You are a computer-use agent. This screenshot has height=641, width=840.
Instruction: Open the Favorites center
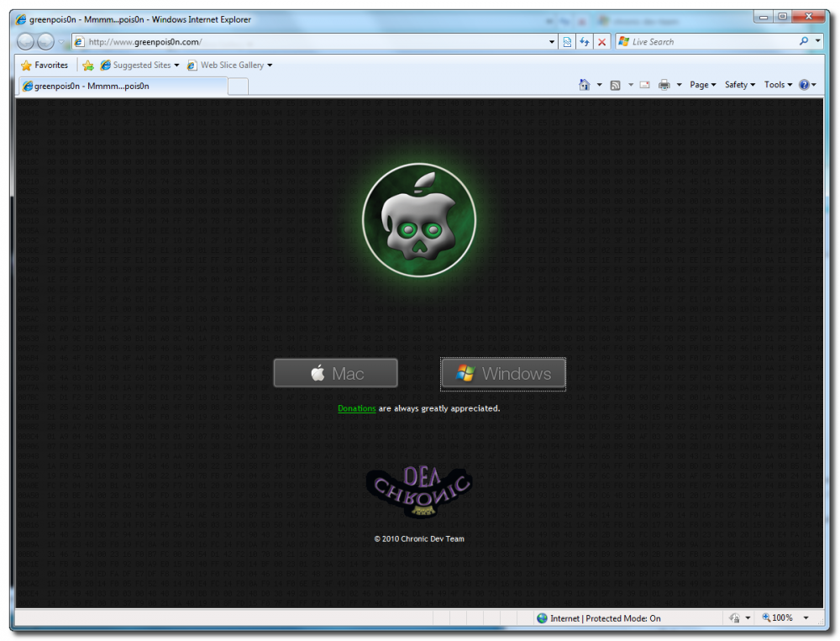click(45, 66)
